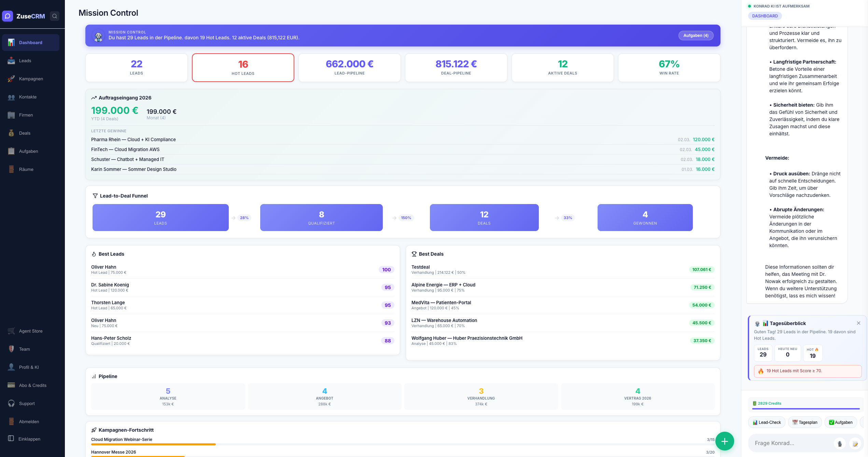868x457 pixels.
Task: Click the notepad pencil icon in Konrad input
Action: [x=855, y=444]
